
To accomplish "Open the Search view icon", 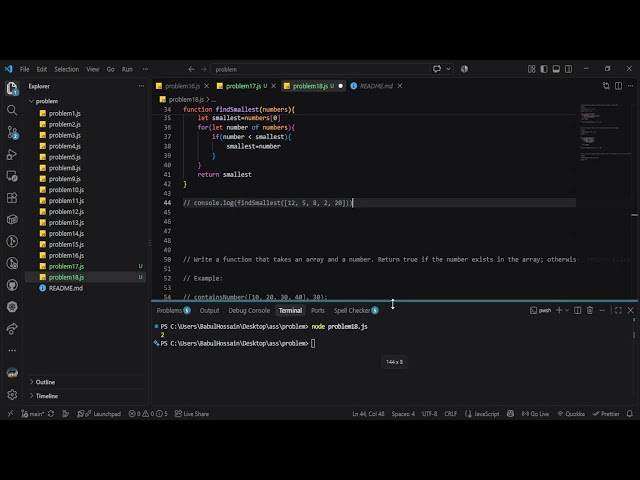I will click(12, 110).
